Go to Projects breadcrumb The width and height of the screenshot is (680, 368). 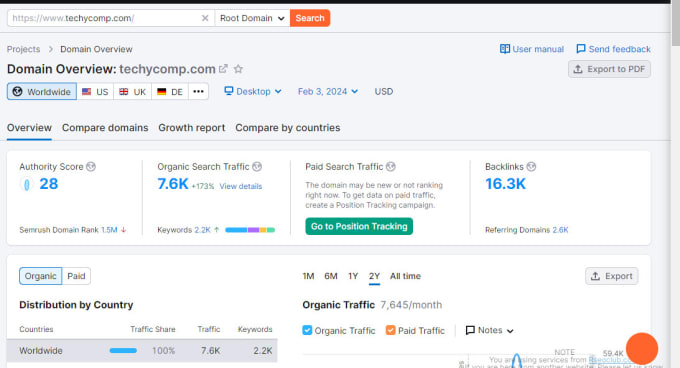tap(23, 49)
